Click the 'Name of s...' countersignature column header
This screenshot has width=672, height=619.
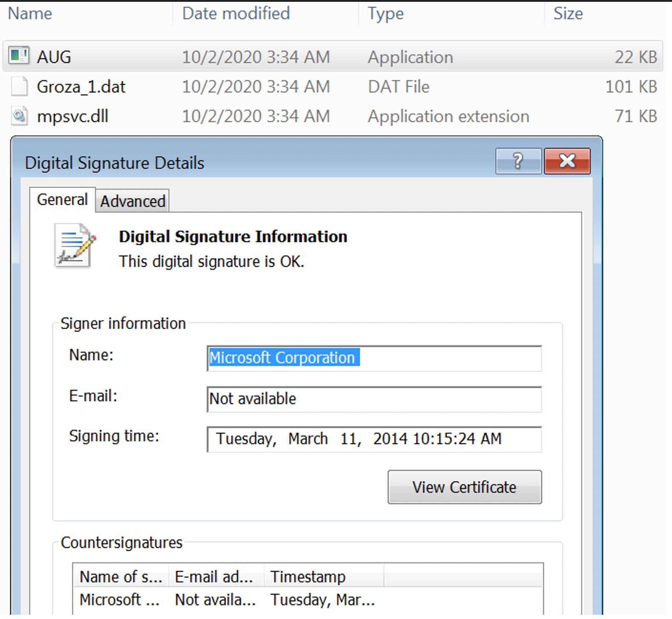click(x=121, y=577)
